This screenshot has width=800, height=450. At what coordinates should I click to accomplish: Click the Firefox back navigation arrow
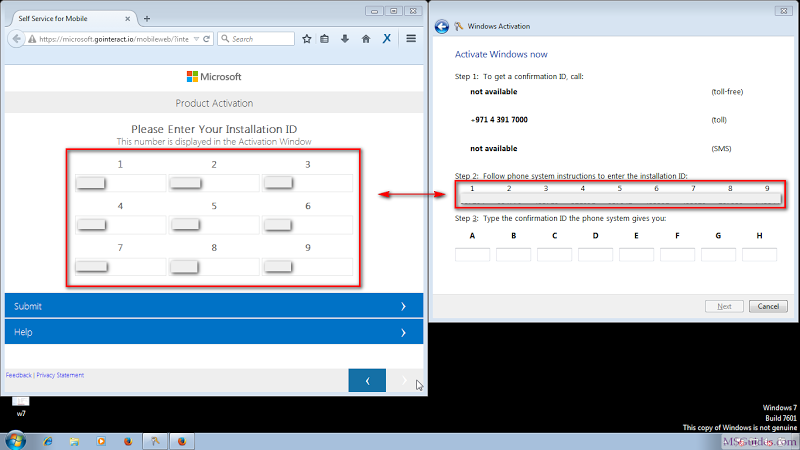(16, 39)
